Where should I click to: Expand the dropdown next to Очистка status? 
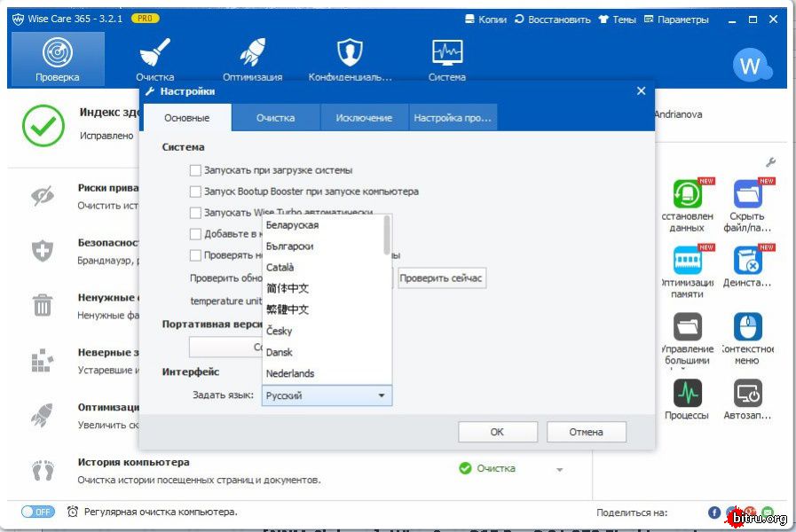click(x=559, y=470)
